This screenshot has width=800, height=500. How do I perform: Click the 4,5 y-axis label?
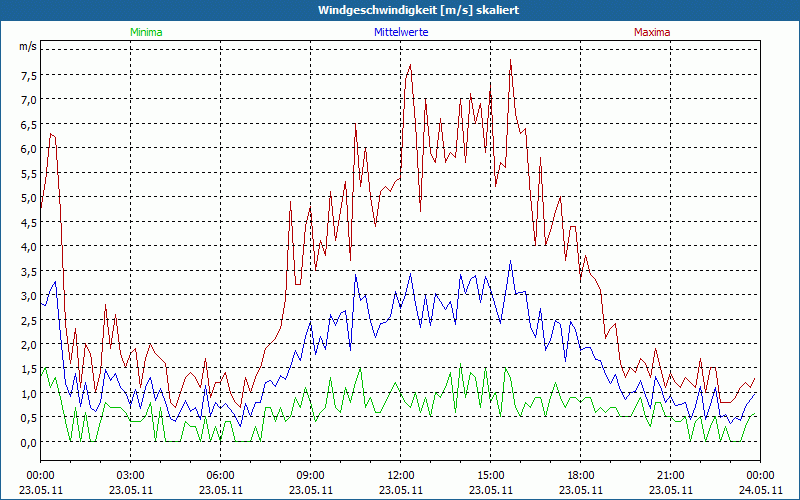click(x=29, y=222)
